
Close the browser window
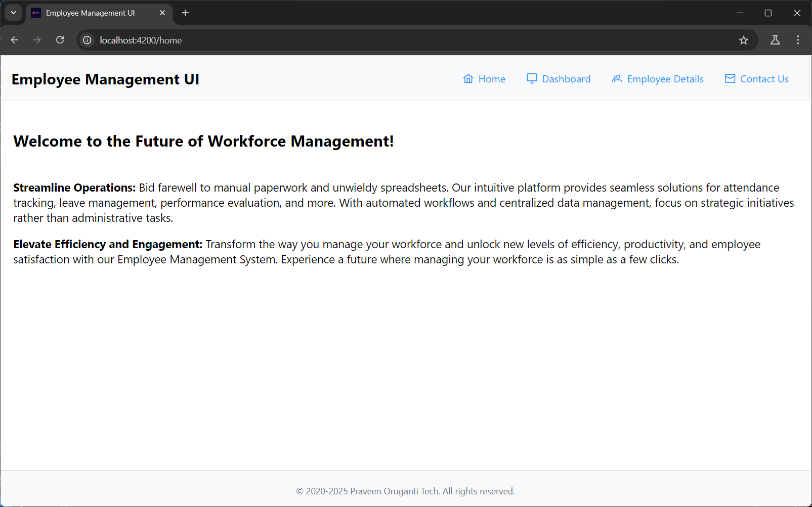pyautogui.click(x=797, y=13)
